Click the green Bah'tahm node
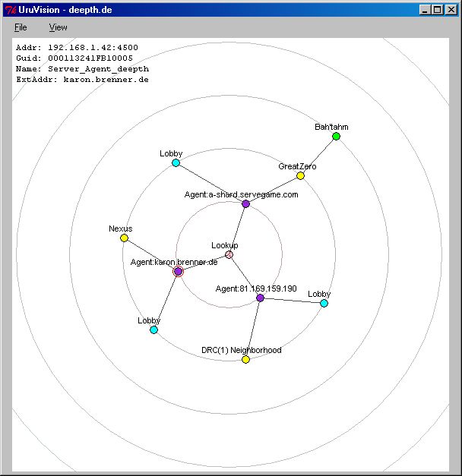Screen dimensions: 462x476 [336, 137]
